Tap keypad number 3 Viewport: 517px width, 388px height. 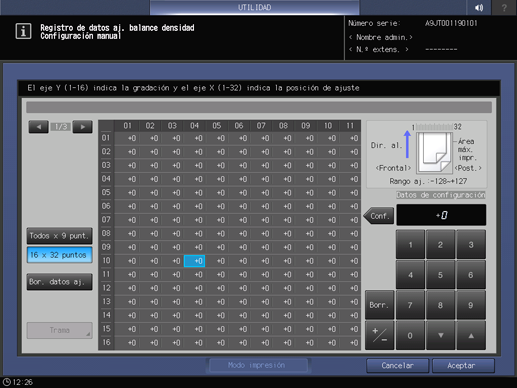(471, 245)
